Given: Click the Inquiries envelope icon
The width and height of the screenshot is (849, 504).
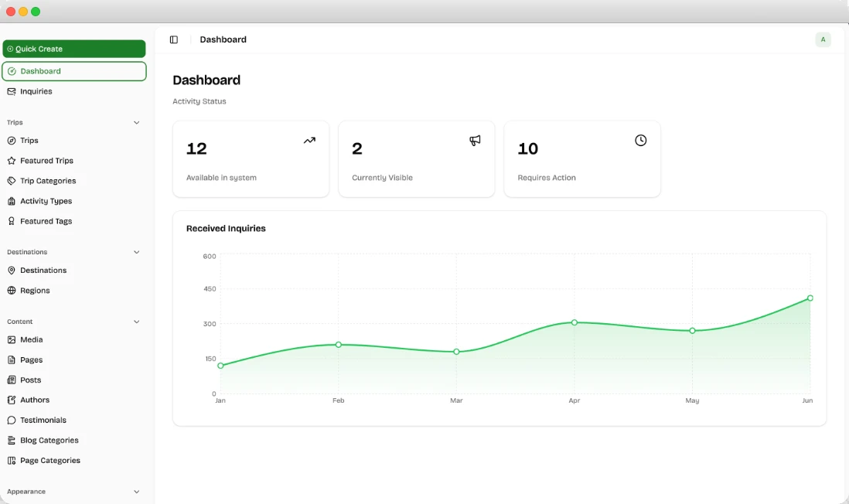Looking at the screenshot, I should click(12, 91).
